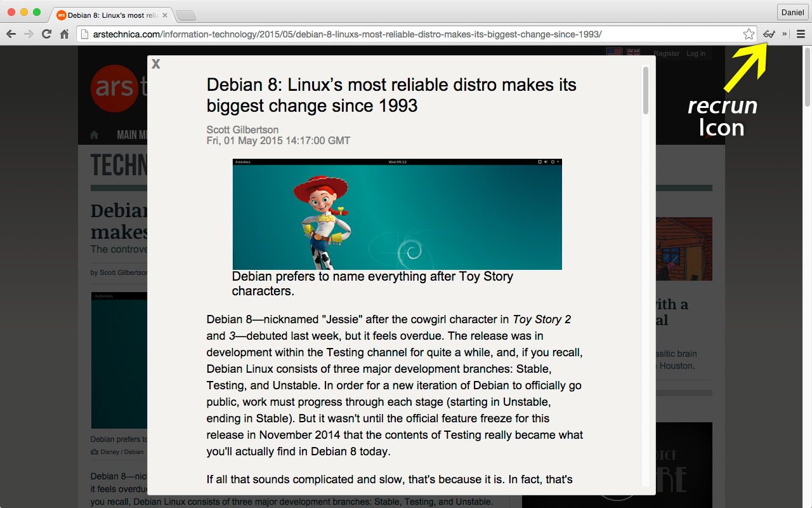Click the recrun glasses extension icon
The width and height of the screenshot is (812, 508).
coord(769,34)
